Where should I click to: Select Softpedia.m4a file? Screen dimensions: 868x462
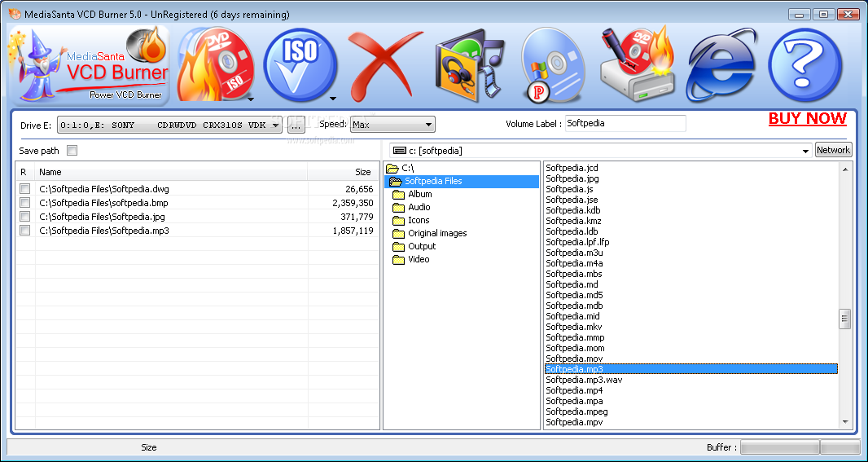574,263
